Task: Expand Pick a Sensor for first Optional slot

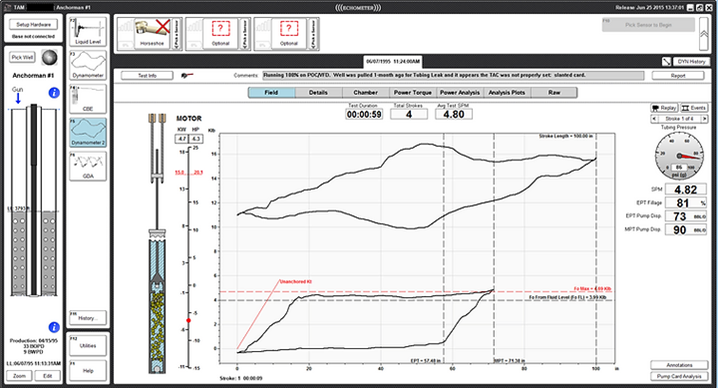Action: 245,34
